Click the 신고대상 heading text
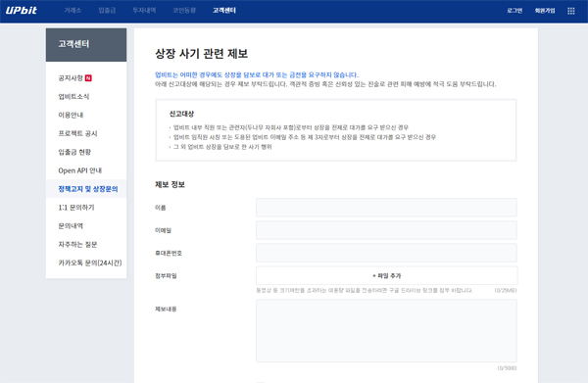Viewport: 588px width, 383px height. pyautogui.click(x=181, y=114)
